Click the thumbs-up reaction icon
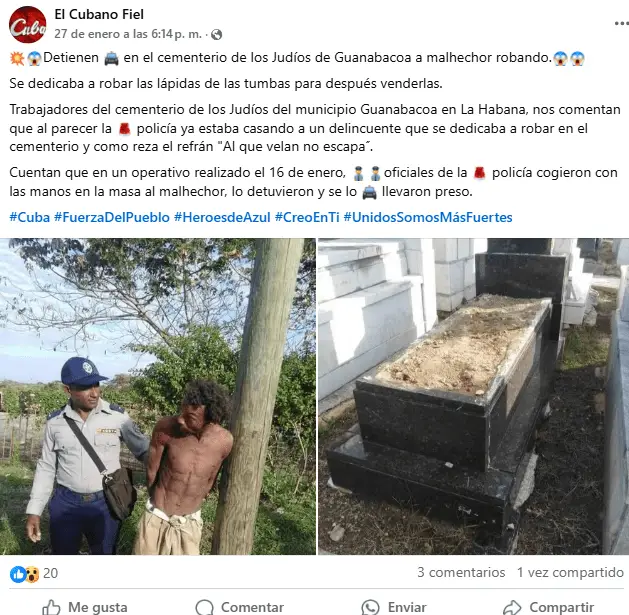This screenshot has width=629, height=615. tap(18, 574)
